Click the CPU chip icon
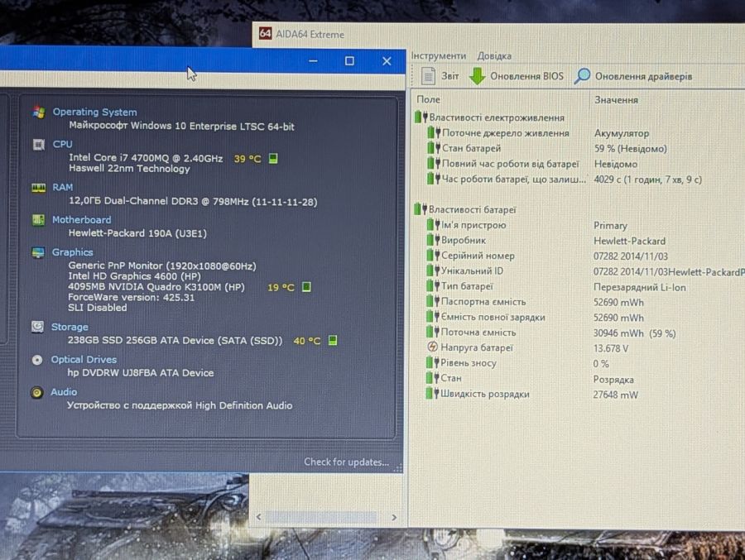The width and height of the screenshot is (745, 560). [38, 145]
